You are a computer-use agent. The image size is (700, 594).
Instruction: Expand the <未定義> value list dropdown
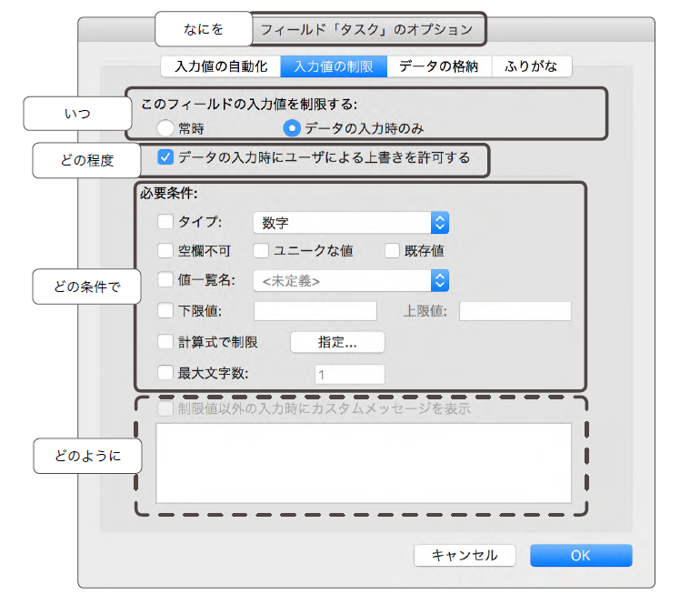coord(350,280)
